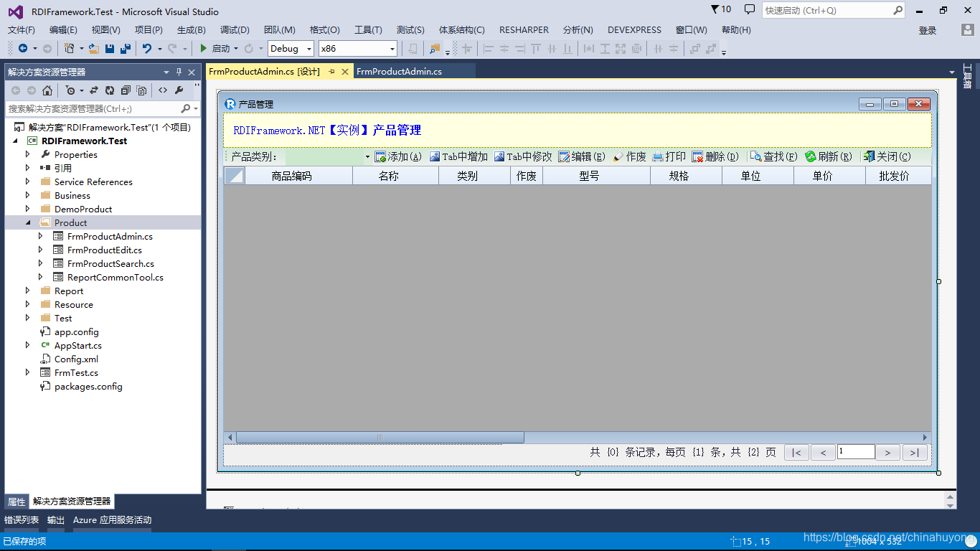This screenshot has height=551, width=980.
Task: Select AppStart.cs in the tree
Action: pos(78,345)
